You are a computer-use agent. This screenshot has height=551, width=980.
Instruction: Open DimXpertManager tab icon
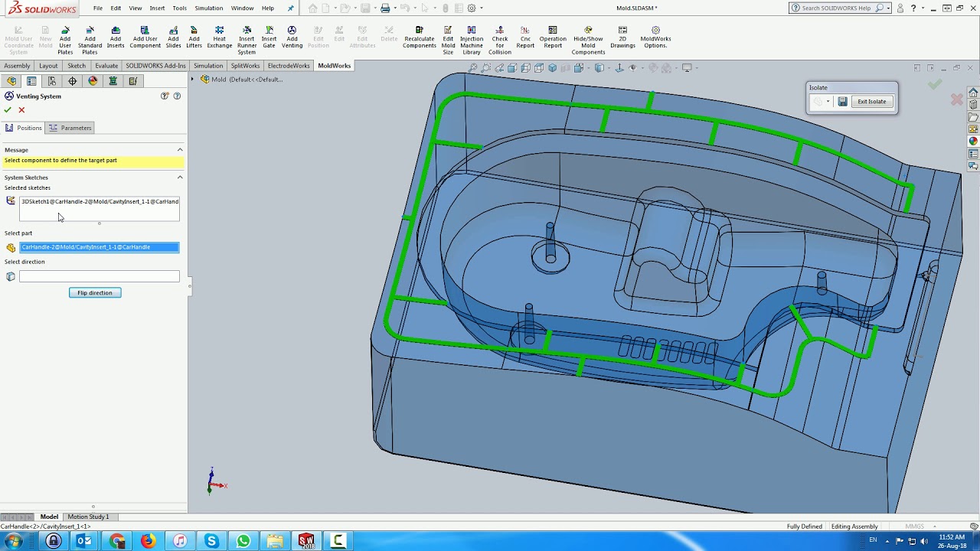[73, 81]
